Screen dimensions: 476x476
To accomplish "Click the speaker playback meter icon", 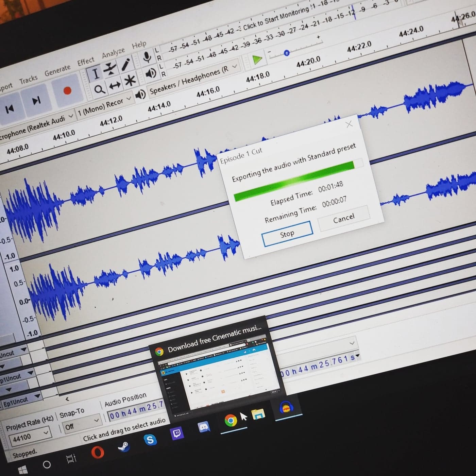I will click(x=151, y=73).
